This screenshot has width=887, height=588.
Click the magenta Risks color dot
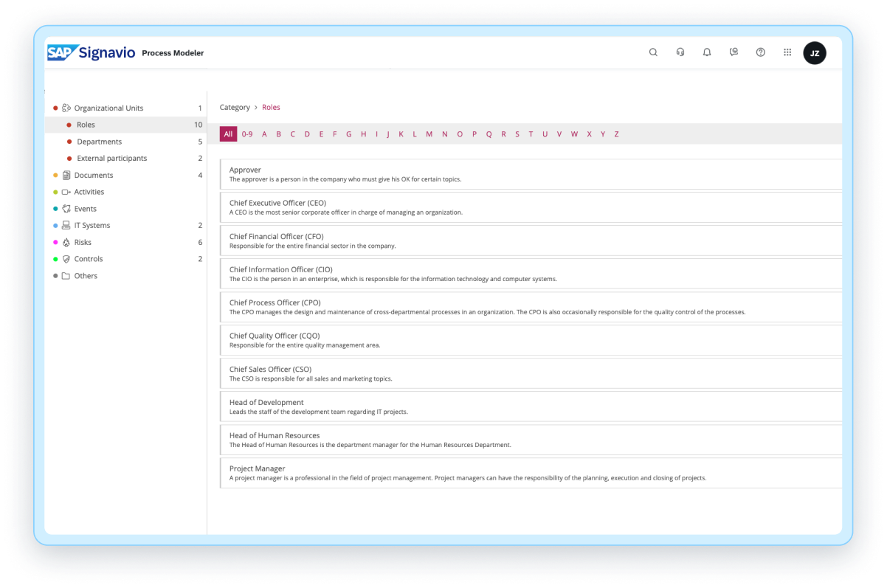55,243
